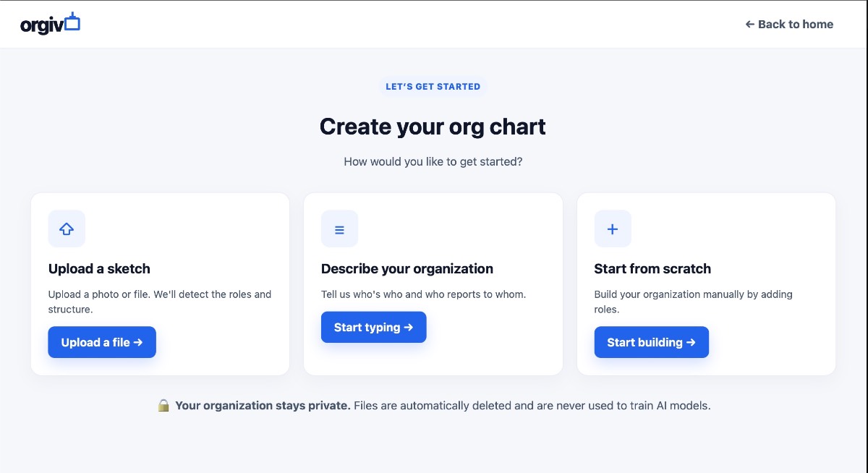Select the Upload a sketch card title
Image resolution: width=868 pixels, height=473 pixels.
pyautogui.click(x=99, y=268)
